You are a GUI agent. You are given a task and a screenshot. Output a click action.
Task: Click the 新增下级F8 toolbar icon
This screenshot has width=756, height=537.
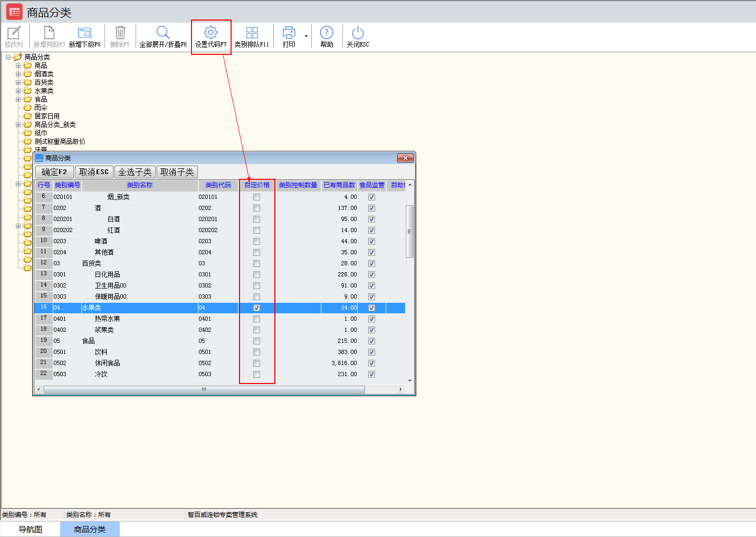[84, 33]
